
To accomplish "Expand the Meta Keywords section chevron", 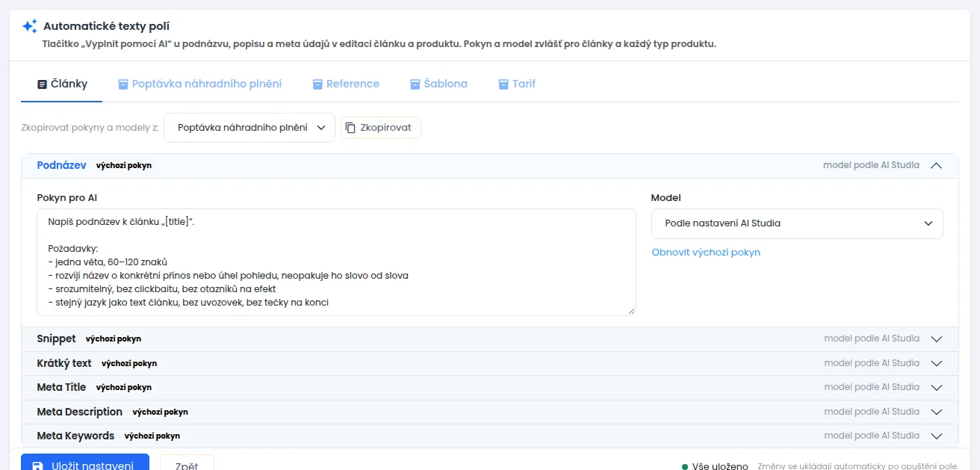I will [937, 436].
